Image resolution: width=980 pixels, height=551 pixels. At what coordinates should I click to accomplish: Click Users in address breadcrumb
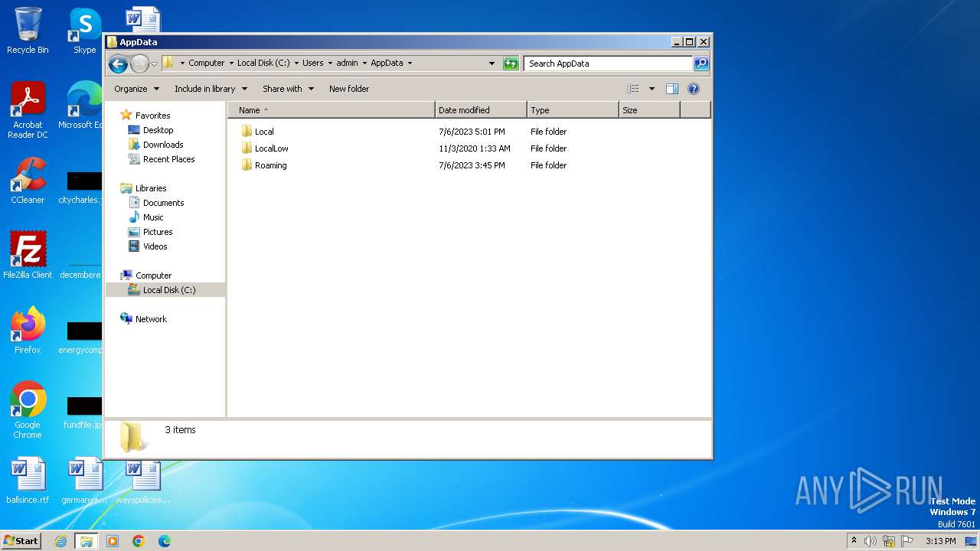[312, 64]
